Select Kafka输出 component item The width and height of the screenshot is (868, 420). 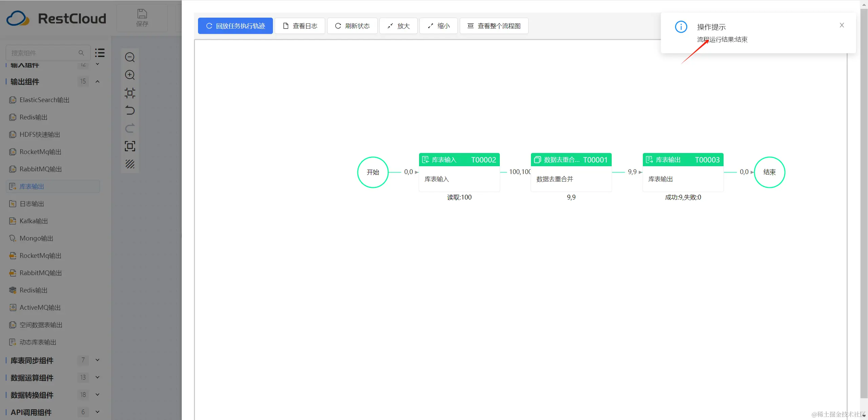pos(34,221)
